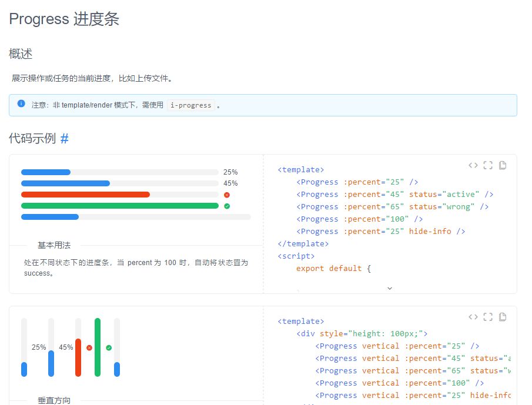Image resolution: width=532 pixels, height=405 pixels.
Task: Click the green 100% horizontal progress bar
Action: coord(120,206)
